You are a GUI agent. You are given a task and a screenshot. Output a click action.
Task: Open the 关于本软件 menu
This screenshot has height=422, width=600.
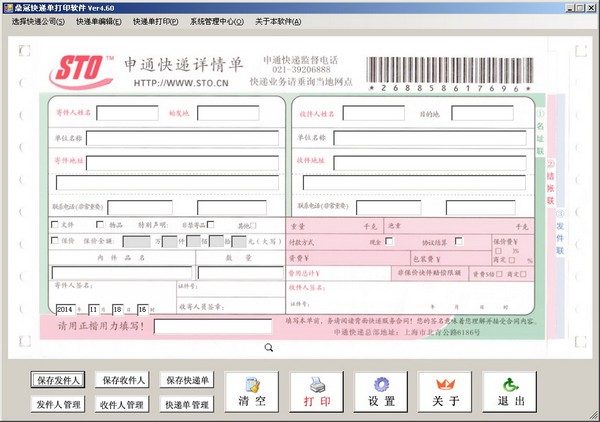click(x=278, y=22)
